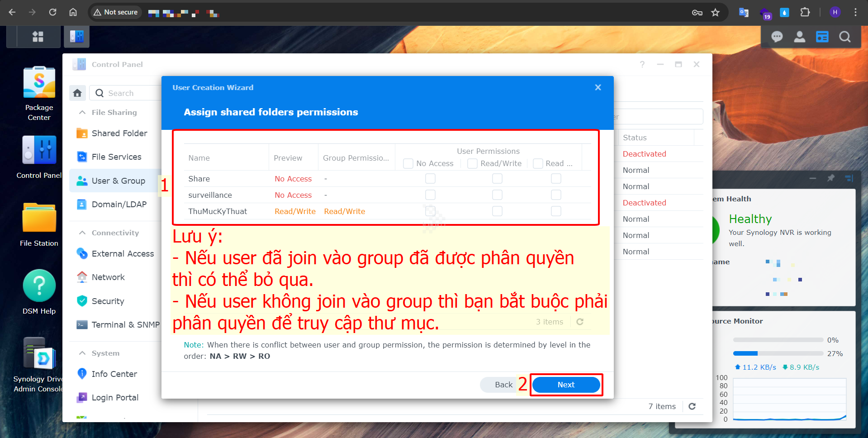Check No Access for Share folder
Screen dimensions: 868x438
tap(430, 179)
